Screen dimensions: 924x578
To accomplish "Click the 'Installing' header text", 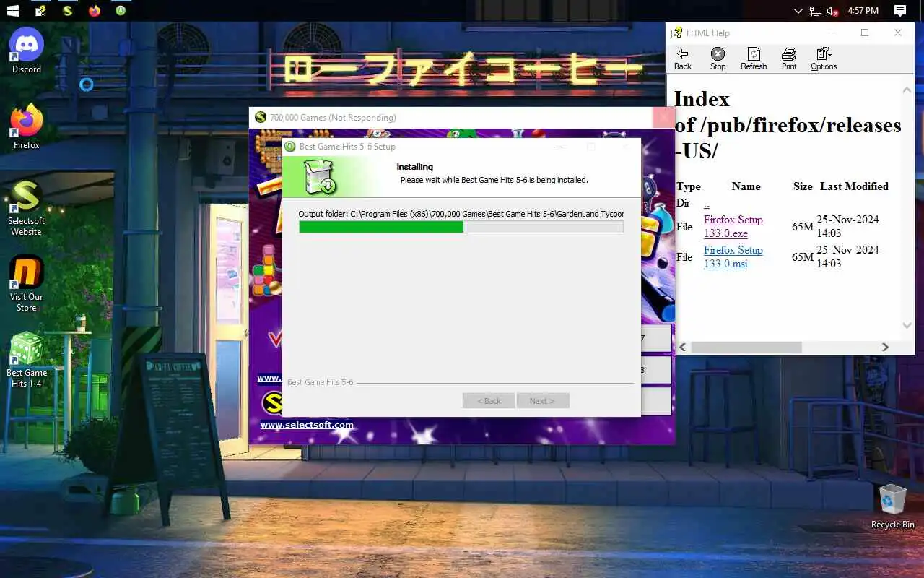I will coord(414,167).
